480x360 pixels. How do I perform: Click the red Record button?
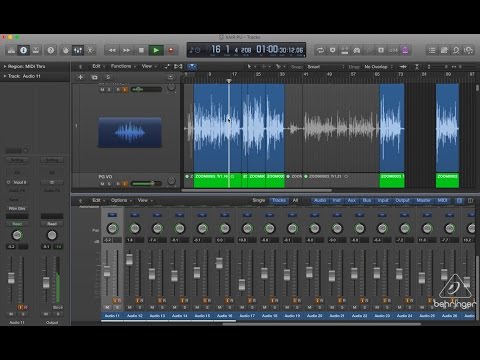click(171, 50)
